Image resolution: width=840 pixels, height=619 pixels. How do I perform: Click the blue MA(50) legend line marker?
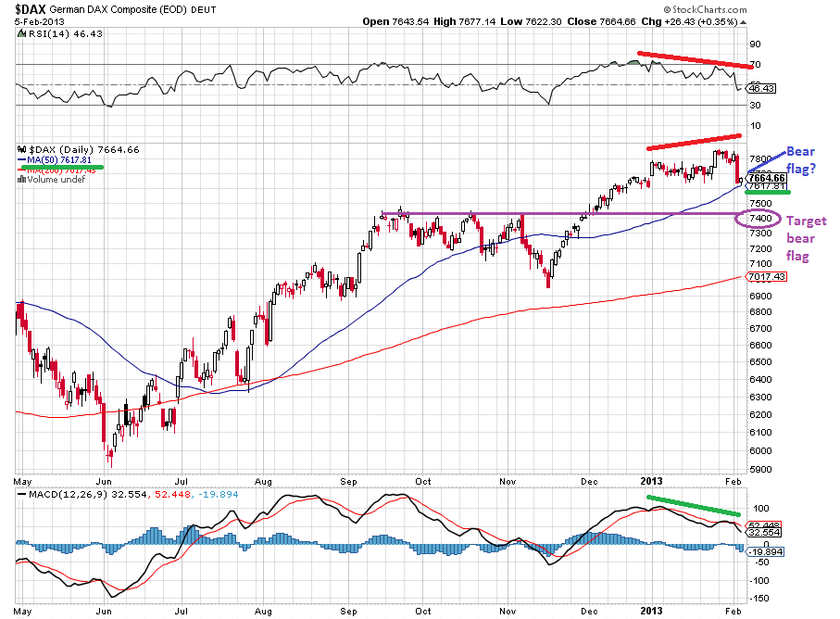tap(21, 160)
